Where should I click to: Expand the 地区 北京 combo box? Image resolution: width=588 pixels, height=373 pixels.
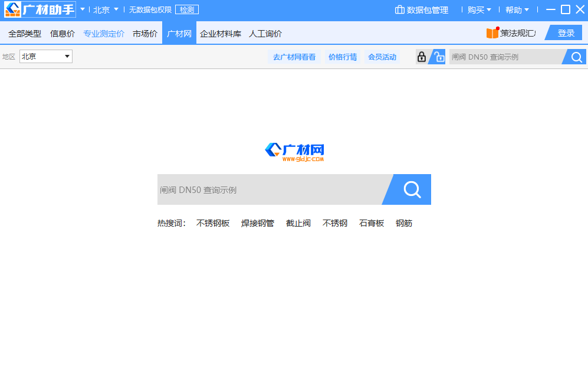point(46,57)
